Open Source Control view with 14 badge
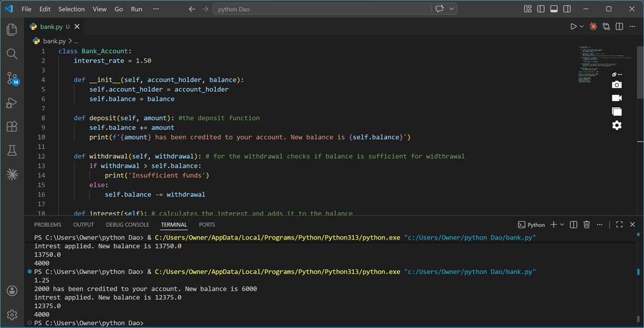This screenshot has width=644, height=328. (12, 78)
